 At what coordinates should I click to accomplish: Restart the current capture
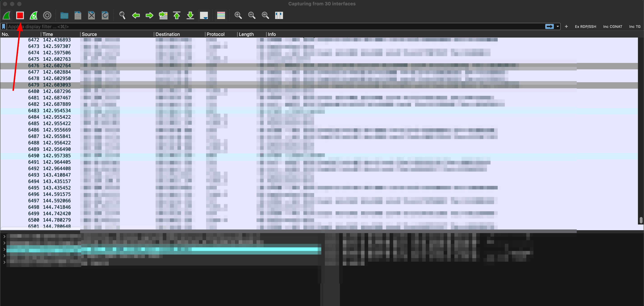[x=33, y=16]
